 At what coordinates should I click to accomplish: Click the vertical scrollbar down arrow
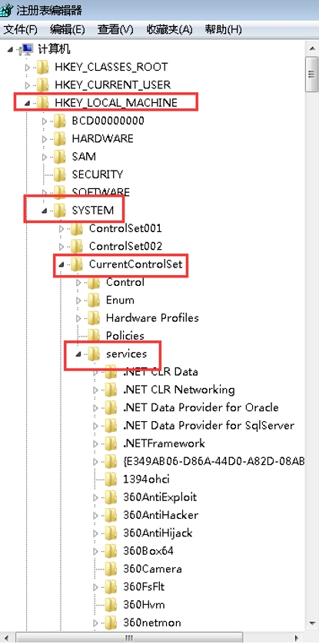312,623
